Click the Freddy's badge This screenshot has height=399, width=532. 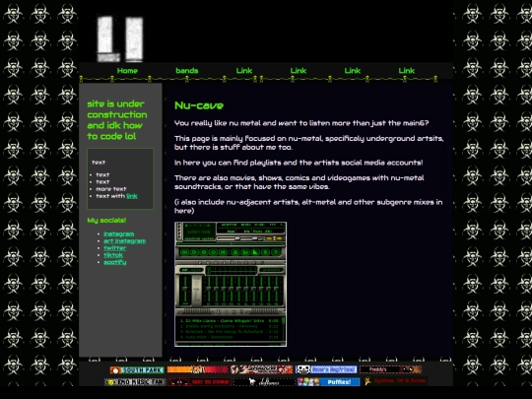pos(390,369)
